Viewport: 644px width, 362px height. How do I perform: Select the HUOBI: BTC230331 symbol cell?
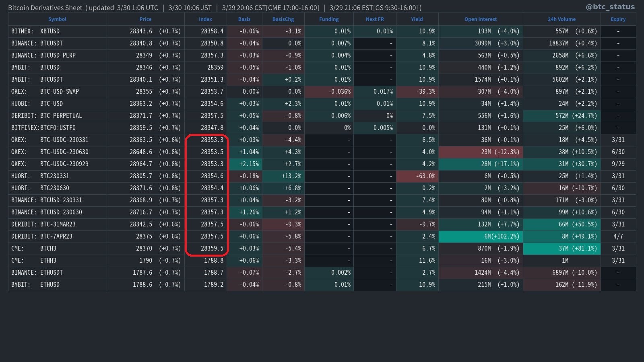(x=58, y=176)
